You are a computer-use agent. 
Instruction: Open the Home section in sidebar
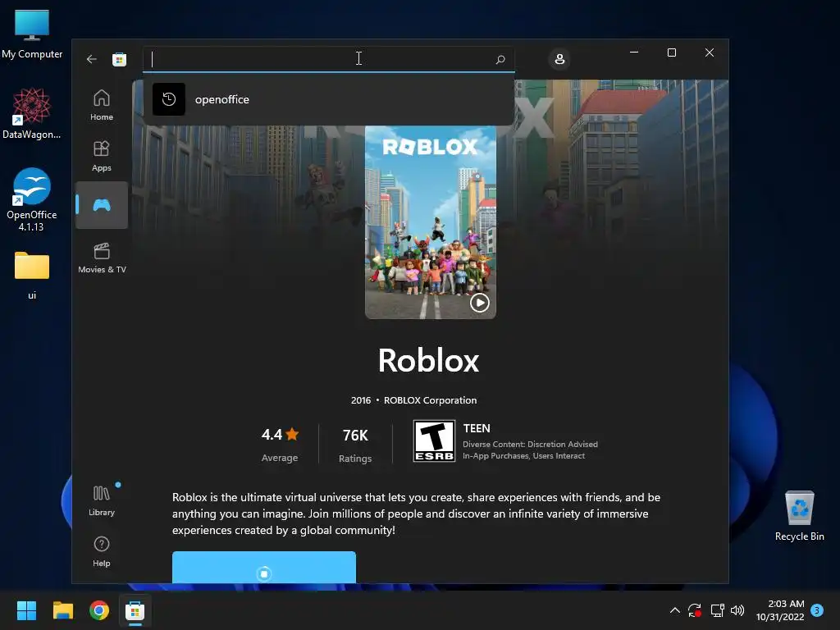point(102,104)
